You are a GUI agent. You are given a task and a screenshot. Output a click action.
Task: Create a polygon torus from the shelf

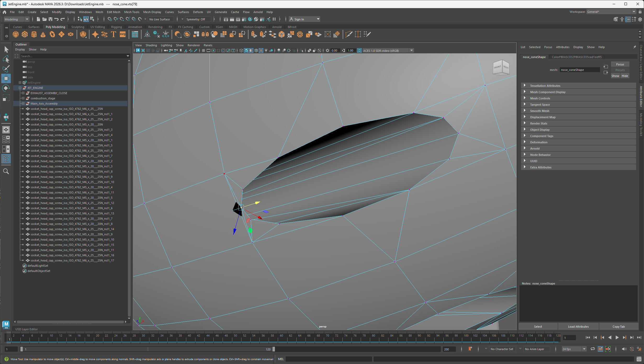pyautogui.click(x=52, y=34)
